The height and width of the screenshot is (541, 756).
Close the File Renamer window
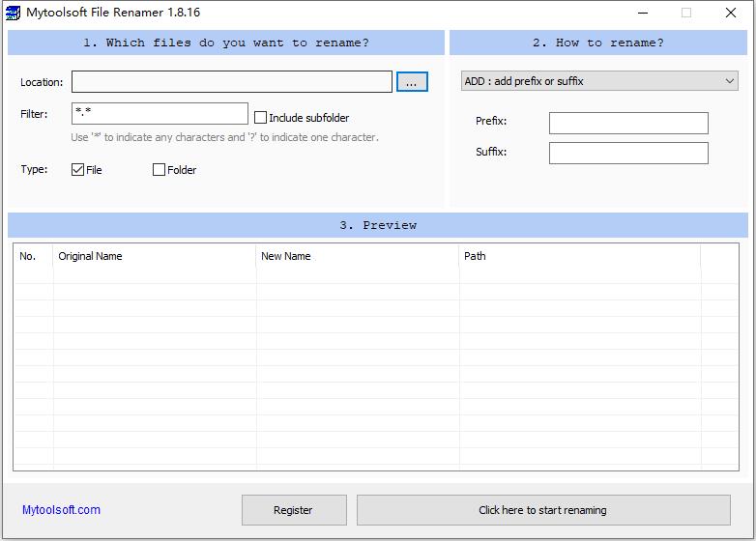731,13
